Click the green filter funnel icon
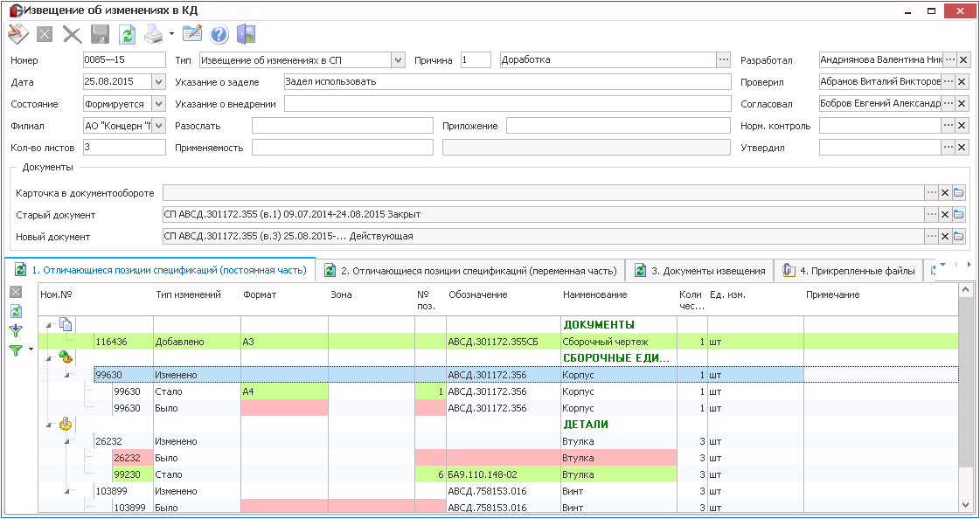This screenshot has width=980, height=519. (16, 350)
